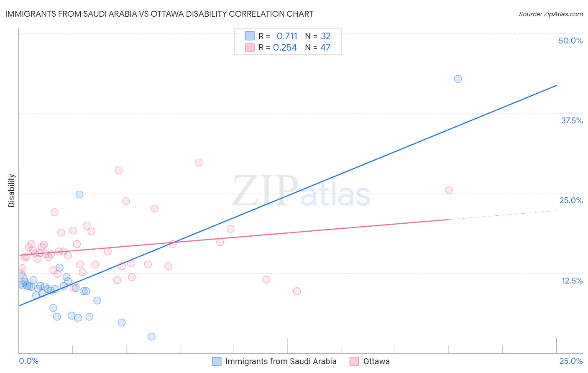
Task: Select the highest pink point near 30%
Action: tap(199, 163)
